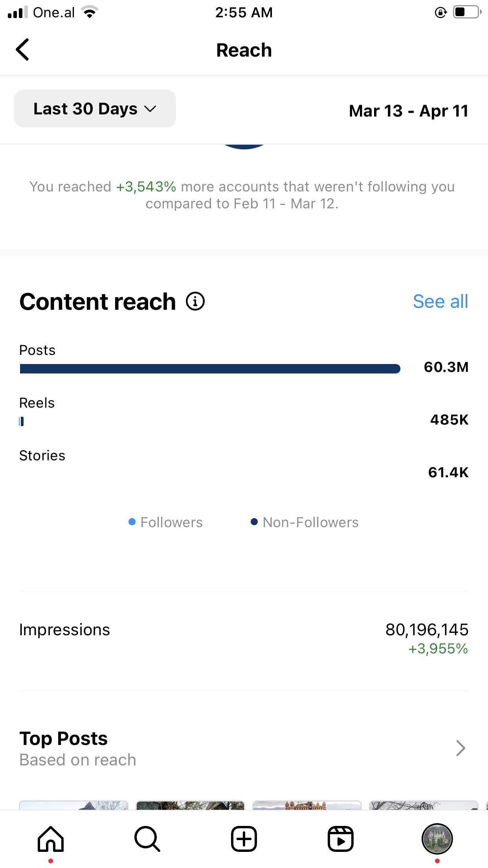This screenshot has width=488, height=868.
Task: Tap the create new post icon
Action: pyautogui.click(x=244, y=839)
